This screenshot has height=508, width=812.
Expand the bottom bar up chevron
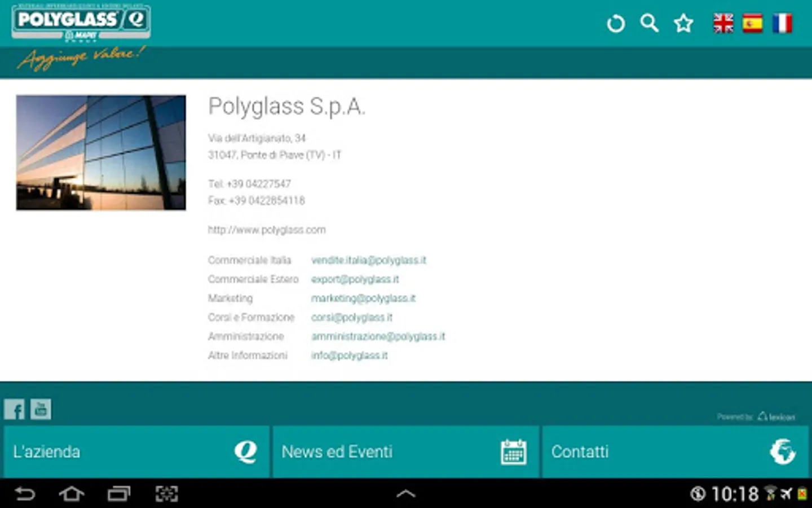point(406,494)
